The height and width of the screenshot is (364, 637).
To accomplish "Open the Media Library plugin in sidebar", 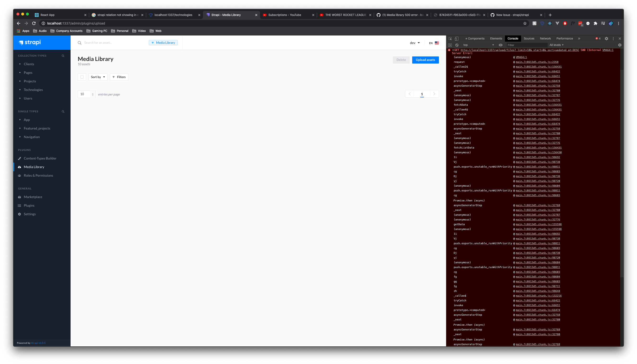I will 35,167.
